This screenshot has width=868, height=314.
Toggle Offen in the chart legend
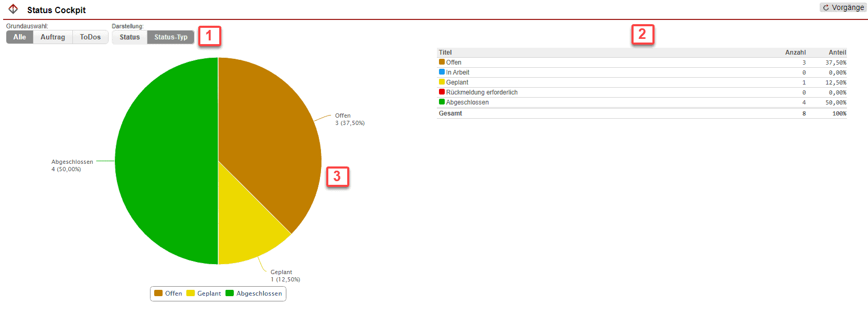pos(168,294)
